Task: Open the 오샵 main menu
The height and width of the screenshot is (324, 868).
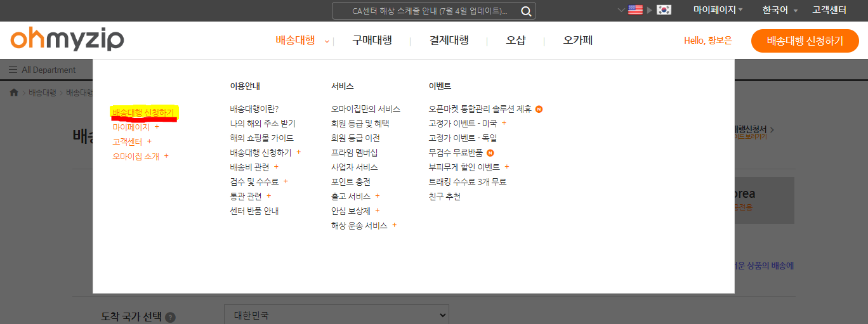Action: click(516, 41)
